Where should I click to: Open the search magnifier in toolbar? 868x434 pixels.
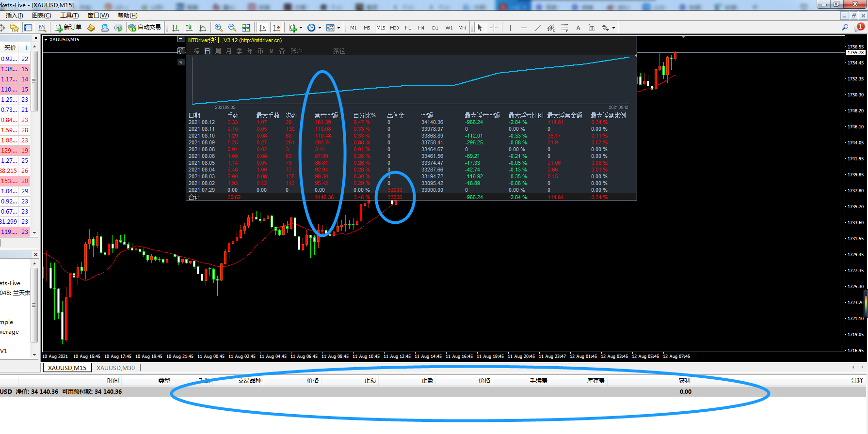pyautogui.click(x=845, y=28)
